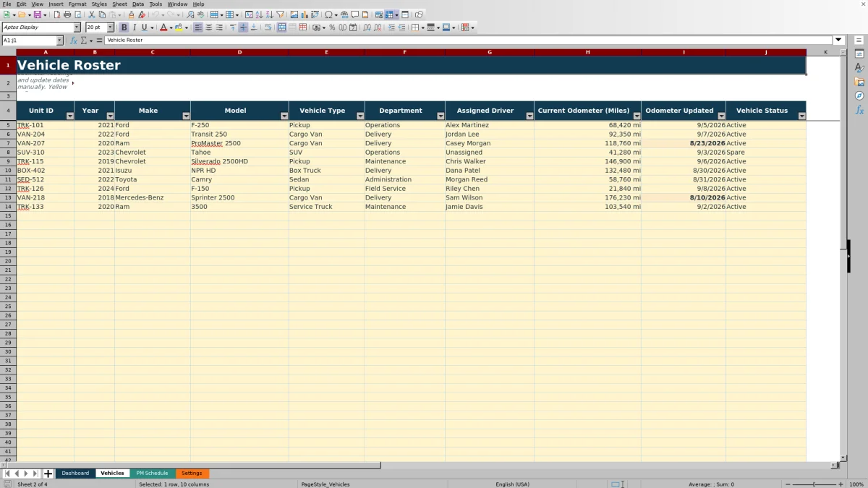Switch to the Settings sheet tab

click(192, 474)
